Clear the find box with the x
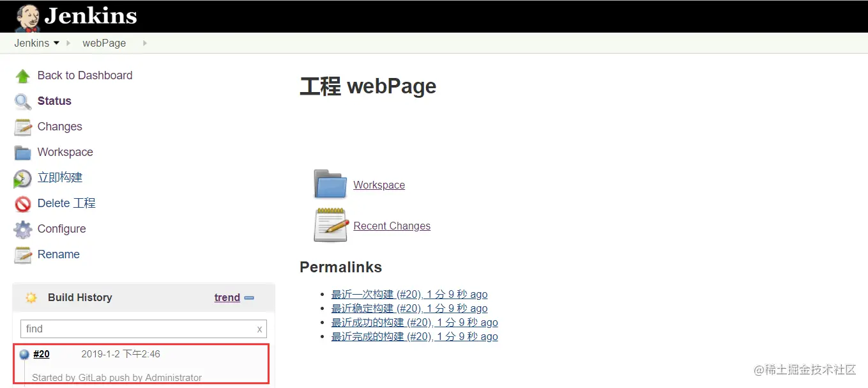 (x=259, y=329)
